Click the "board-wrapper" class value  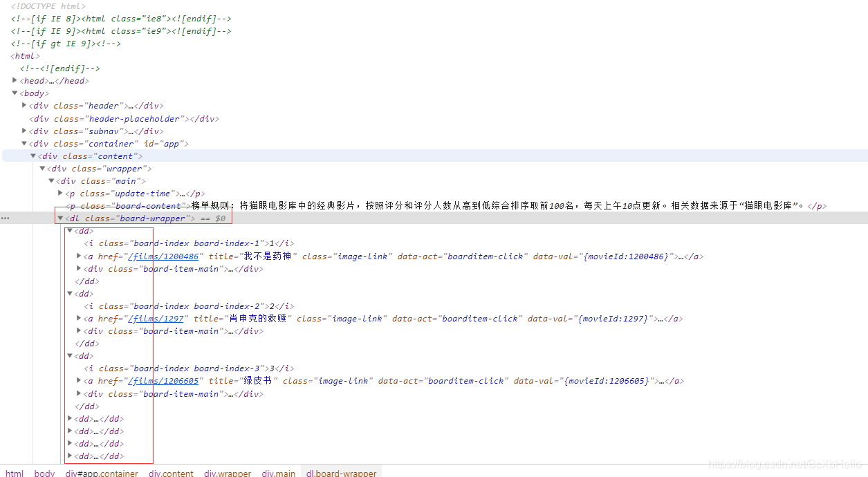pos(153,218)
